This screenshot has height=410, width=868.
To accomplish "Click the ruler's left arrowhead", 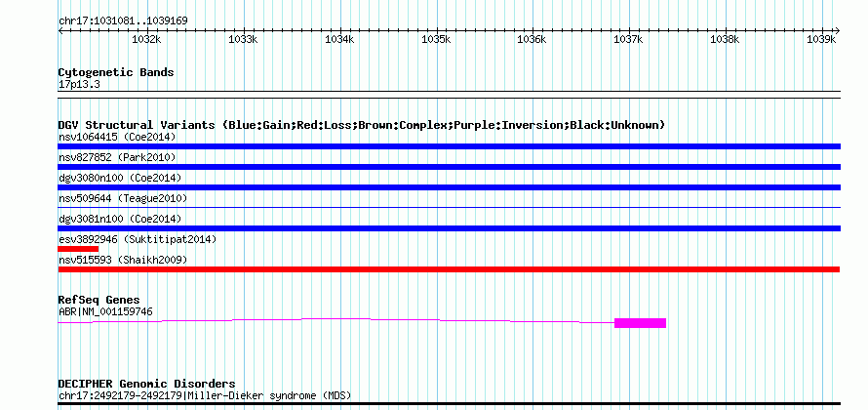I will [x=60, y=30].
